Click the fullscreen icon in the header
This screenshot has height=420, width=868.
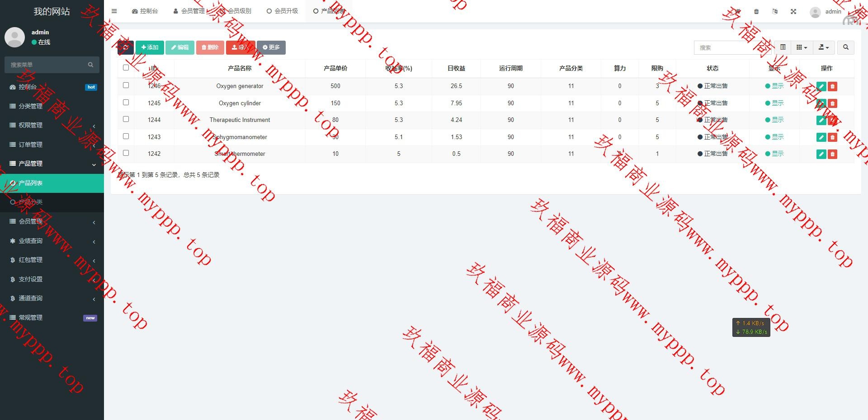(793, 12)
